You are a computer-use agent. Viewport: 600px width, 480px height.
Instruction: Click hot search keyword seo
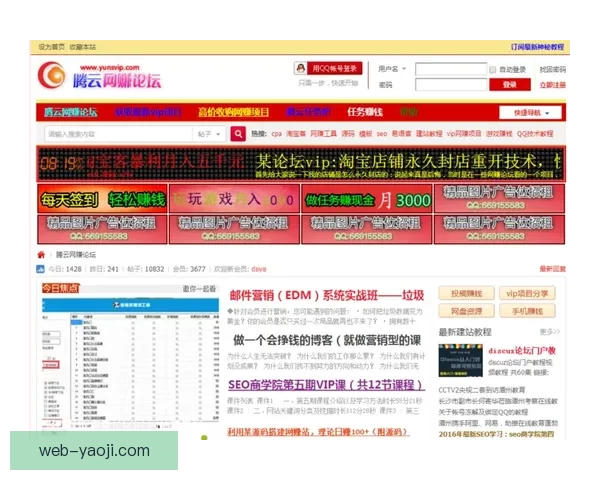point(382,134)
